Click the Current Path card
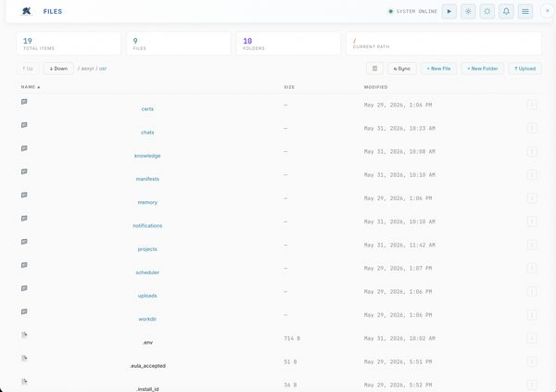556x392 pixels. coord(444,44)
